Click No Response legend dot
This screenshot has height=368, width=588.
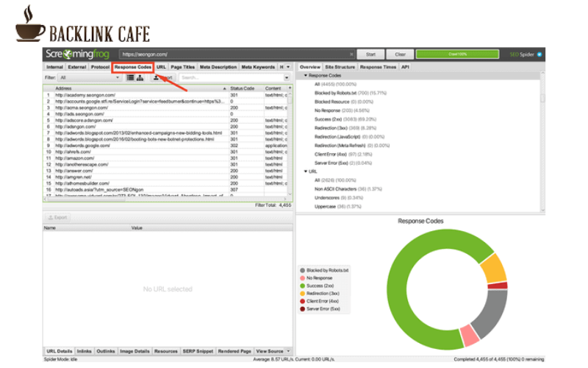point(302,278)
